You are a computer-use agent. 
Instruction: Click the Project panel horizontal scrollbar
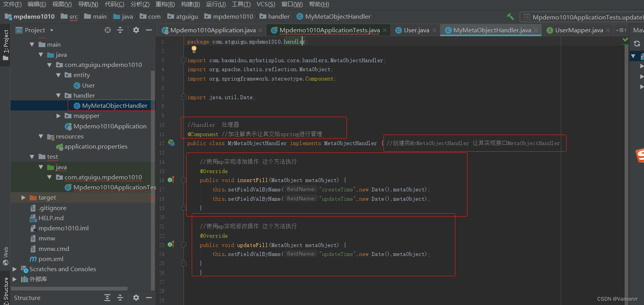coord(69,289)
